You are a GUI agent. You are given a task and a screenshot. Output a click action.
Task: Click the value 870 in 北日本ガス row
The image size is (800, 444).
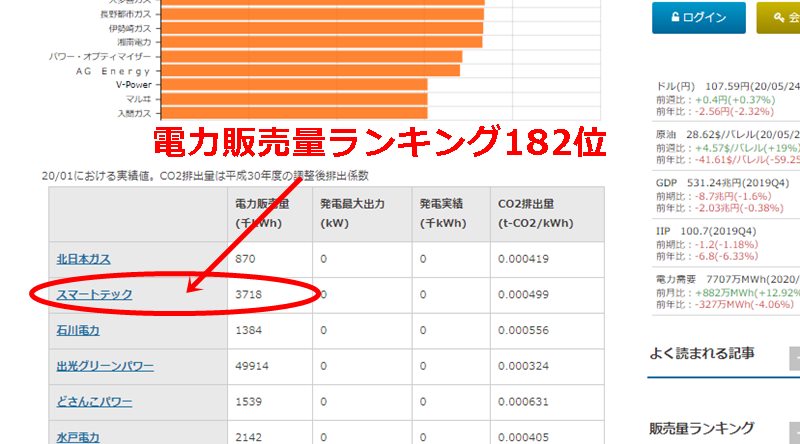point(245,259)
